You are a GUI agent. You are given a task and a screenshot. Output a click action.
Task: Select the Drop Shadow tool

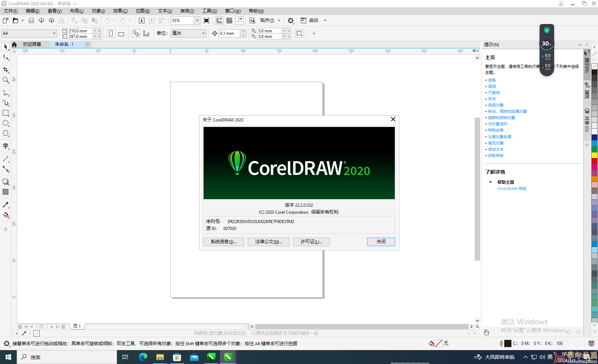point(6,182)
